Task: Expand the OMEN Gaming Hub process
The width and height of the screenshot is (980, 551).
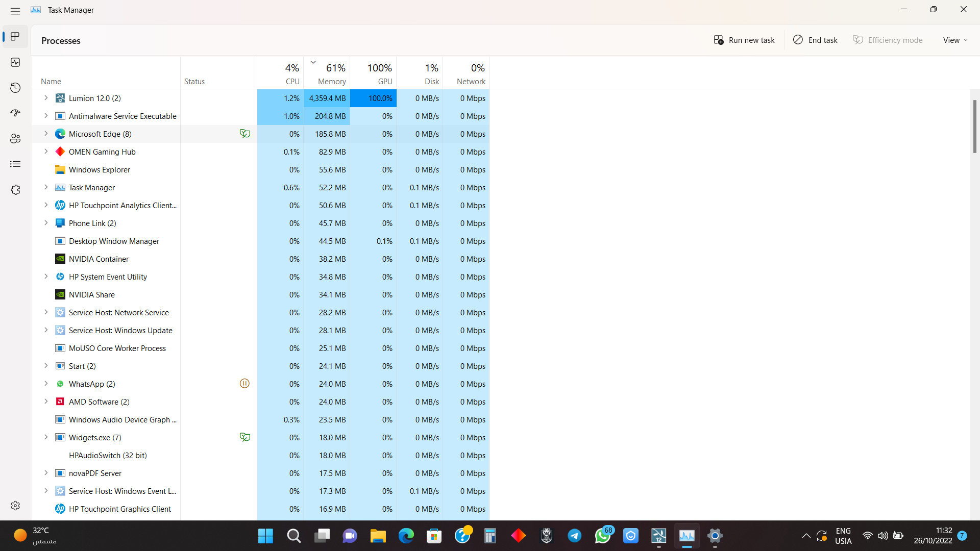Action: pos(46,152)
